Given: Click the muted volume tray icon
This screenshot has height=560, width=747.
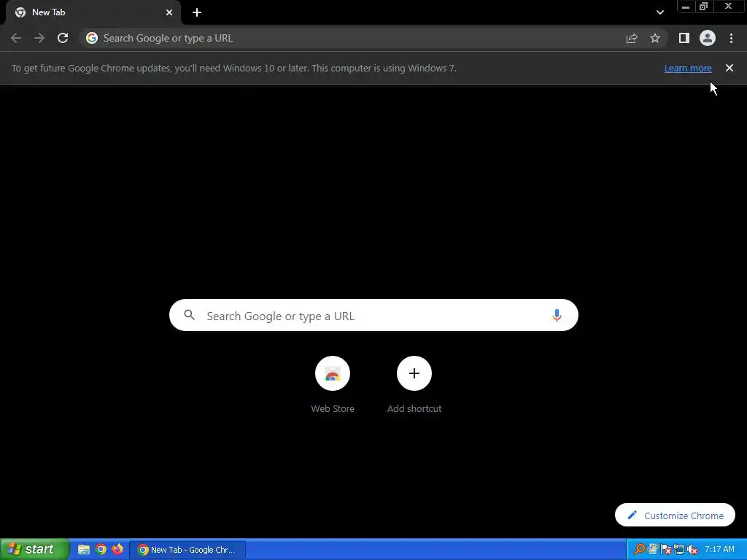Looking at the screenshot, I should pos(693,550).
